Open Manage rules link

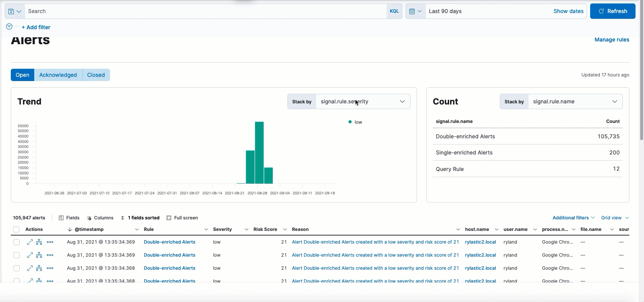[x=612, y=40]
